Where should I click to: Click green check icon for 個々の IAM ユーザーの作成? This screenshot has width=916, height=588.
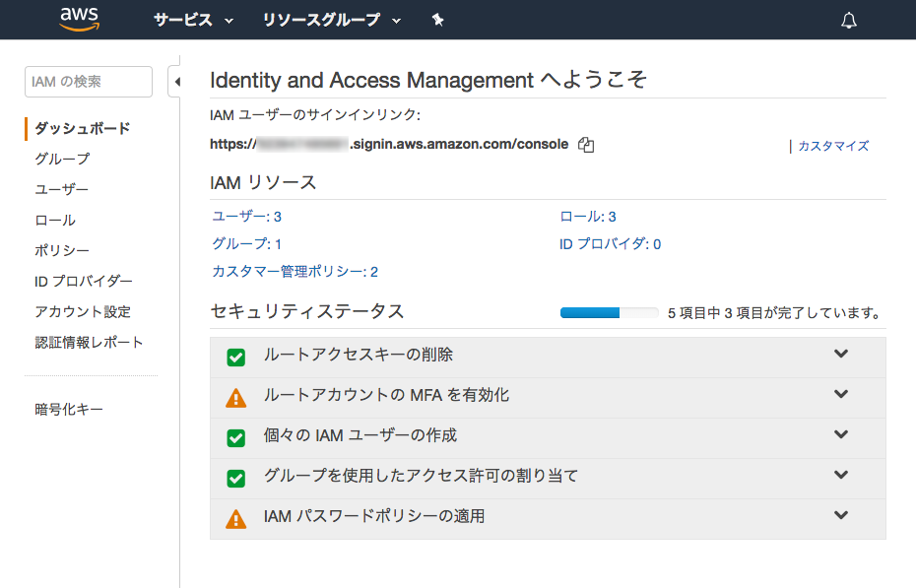pos(236,438)
